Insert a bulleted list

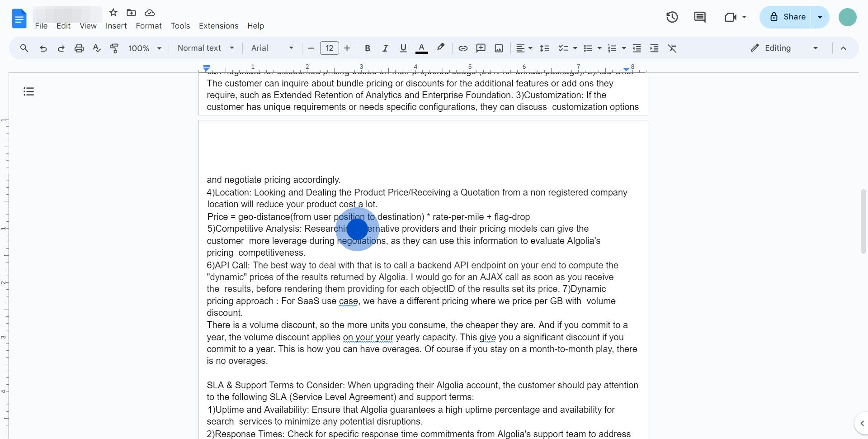588,48
